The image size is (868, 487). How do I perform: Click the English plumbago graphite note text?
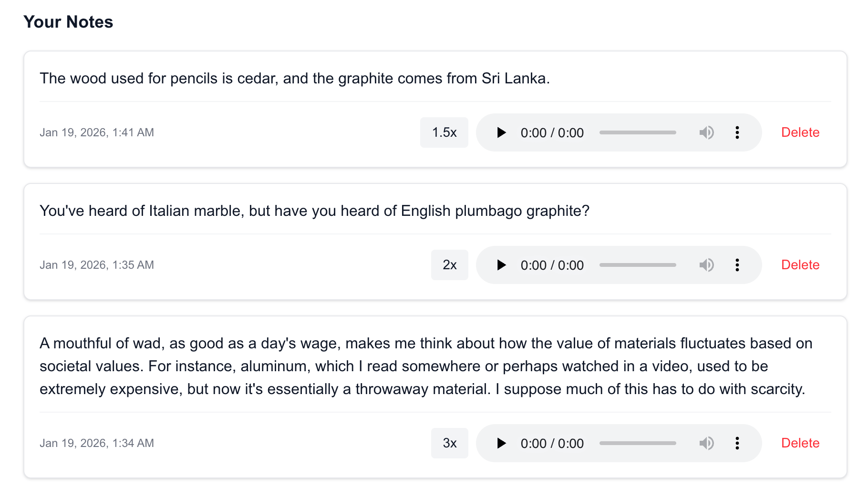click(x=314, y=211)
